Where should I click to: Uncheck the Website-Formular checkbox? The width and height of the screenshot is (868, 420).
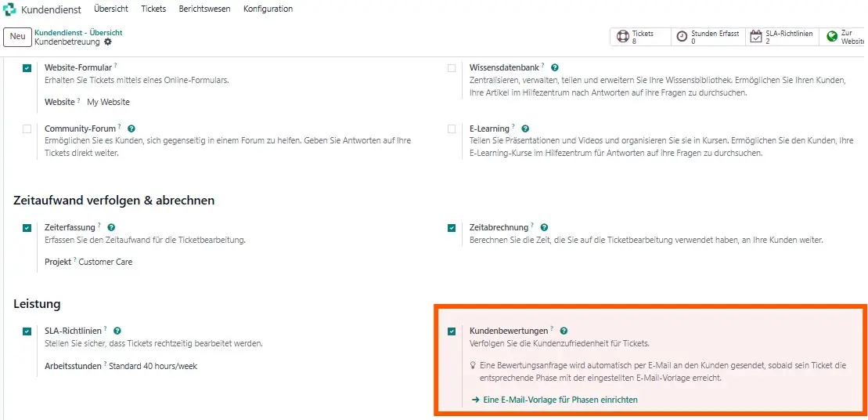(x=27, y=68)
